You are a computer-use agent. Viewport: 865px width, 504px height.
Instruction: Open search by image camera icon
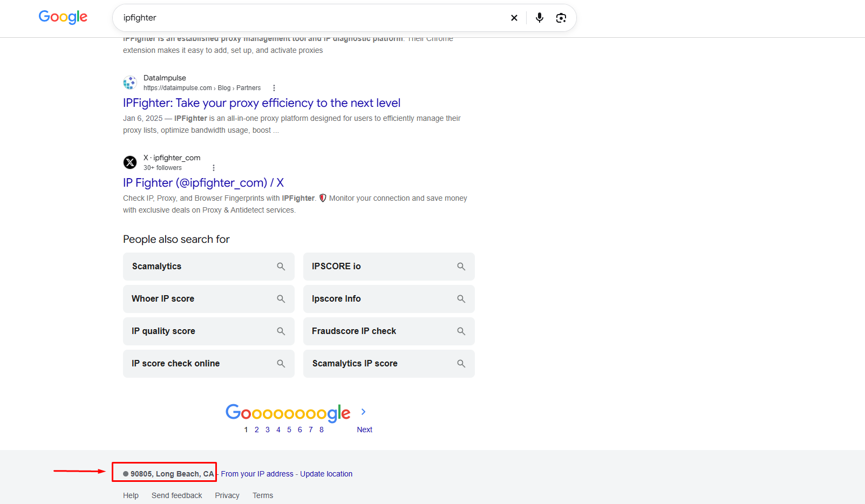click(x=561, y=18)
